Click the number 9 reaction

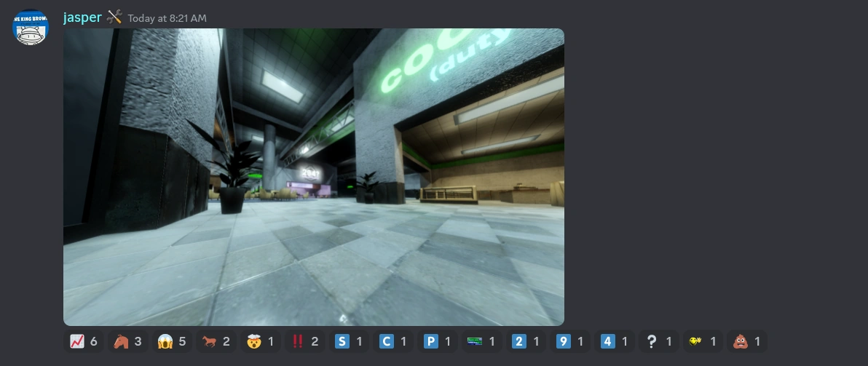pos(571,342)
